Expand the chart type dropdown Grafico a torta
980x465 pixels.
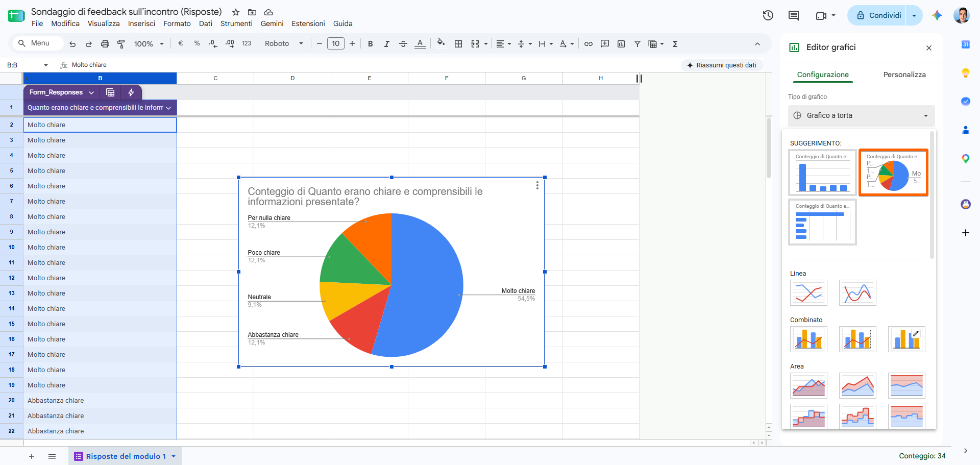(x=861, y=115)
